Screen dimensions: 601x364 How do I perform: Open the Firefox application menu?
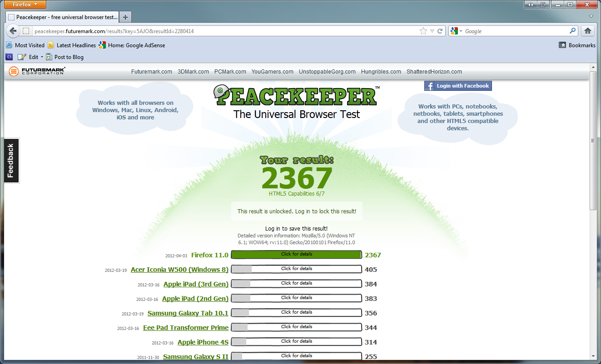tap(25, 5)
